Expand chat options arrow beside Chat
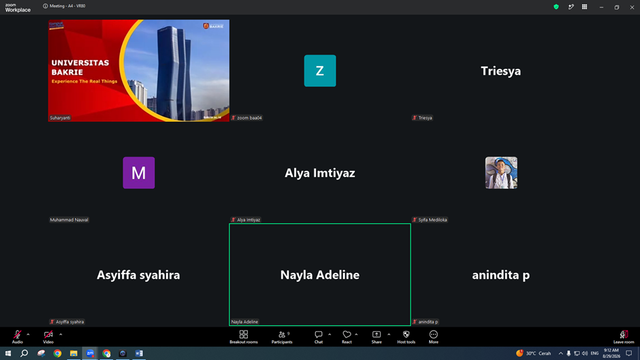This screenshot has width=640, height=360. pos(330,334)
